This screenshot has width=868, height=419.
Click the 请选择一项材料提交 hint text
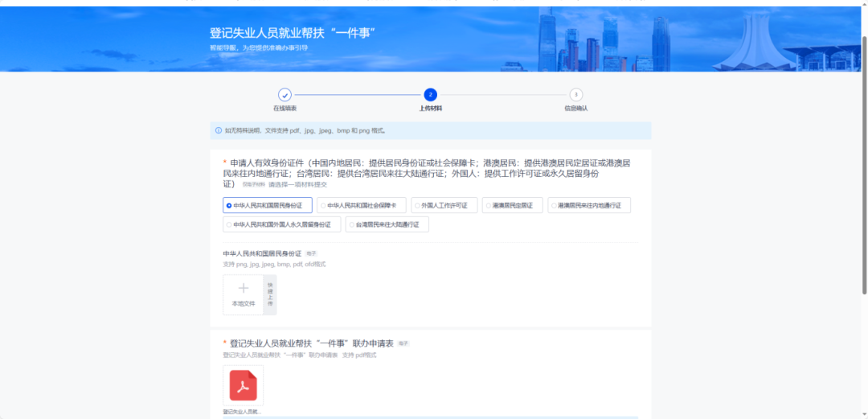pyautogui.click(x=298, y=184)
